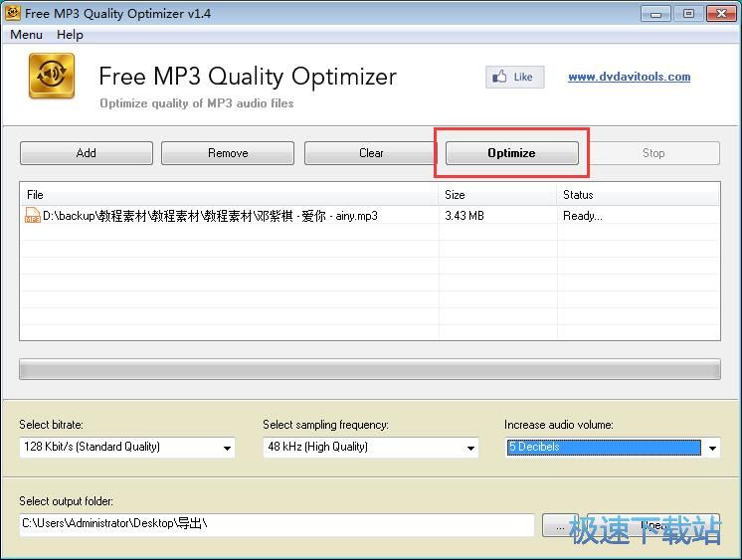
Task: Select the ainy.mp3 file row
Action: pyautogui.click(x=229, y=216)
